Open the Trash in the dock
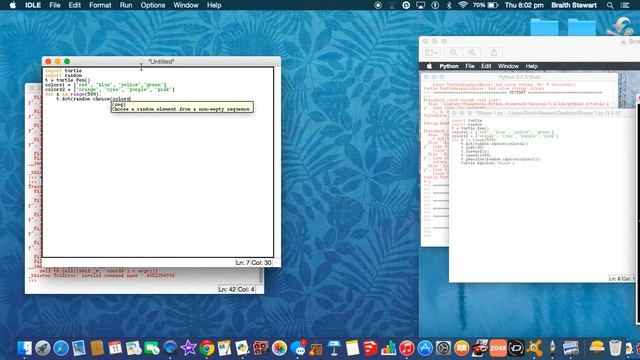The width and height of the screenshot is (640, 360). pos(615,348)
